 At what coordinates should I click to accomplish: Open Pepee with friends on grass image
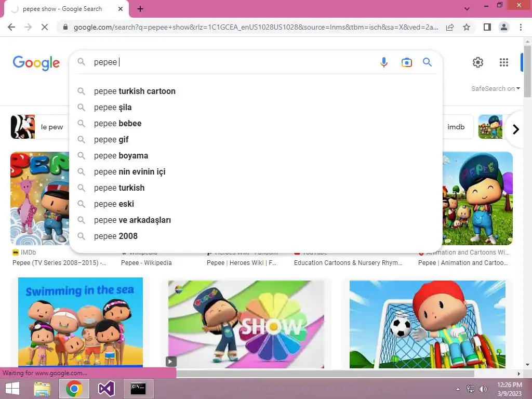(x=477, y=198)
